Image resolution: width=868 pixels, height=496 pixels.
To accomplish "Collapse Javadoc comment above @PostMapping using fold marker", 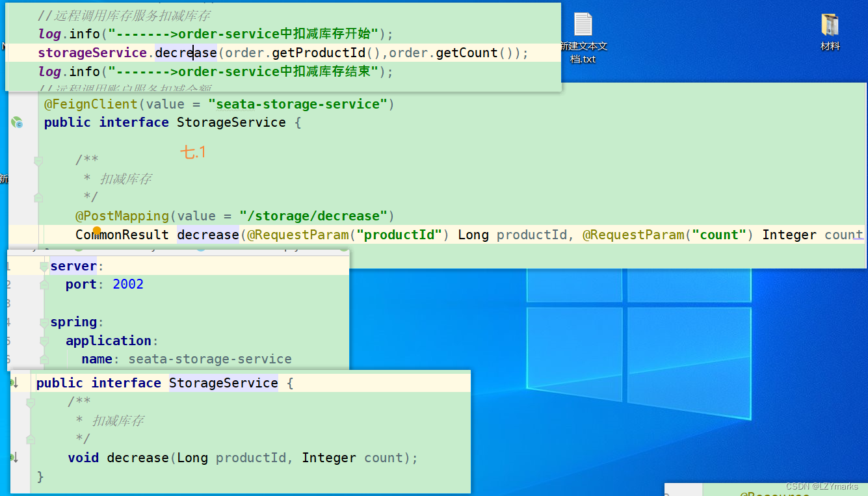I will coord(38,160).
